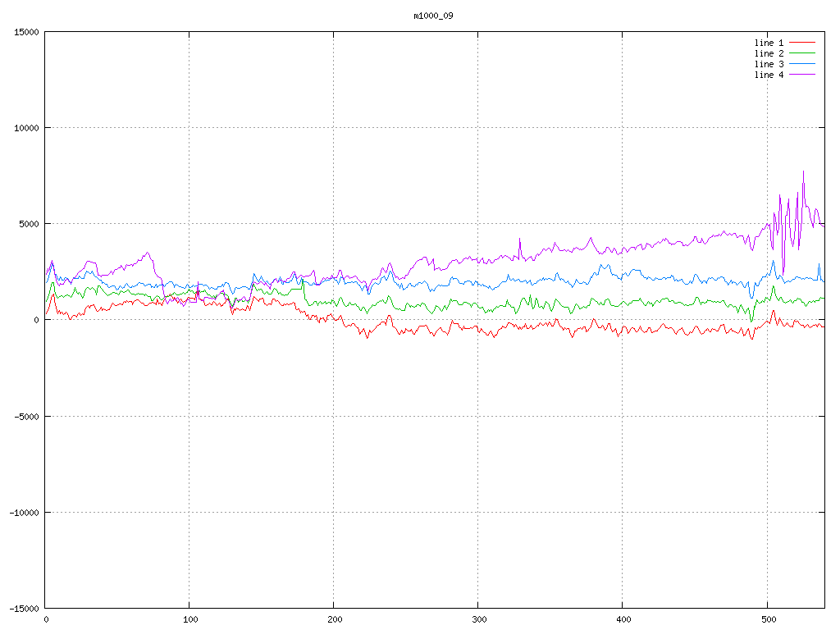840x630 pixels.
Task: Click the magenta line sample beside "line 4"
Action: coord(802,75)
